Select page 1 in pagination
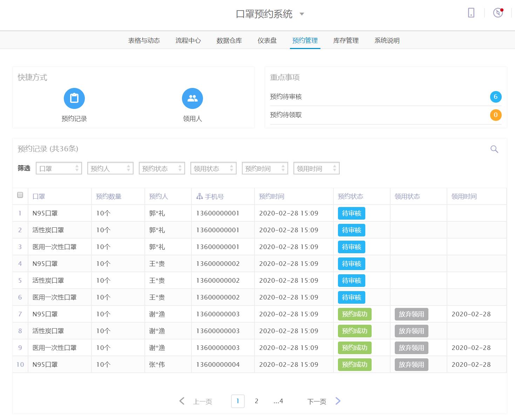515x420 pixels. click(x=238, y=401)
